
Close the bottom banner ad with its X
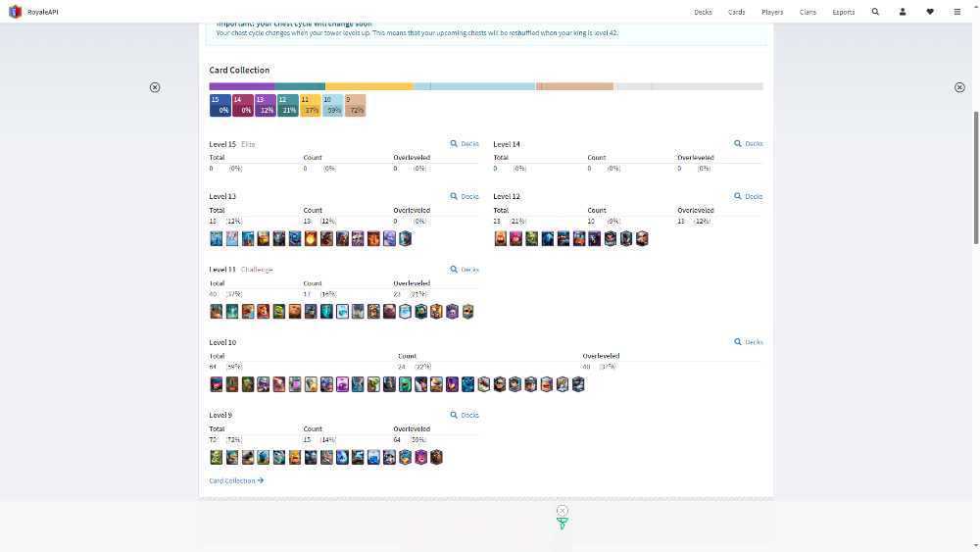coord(562,511)
